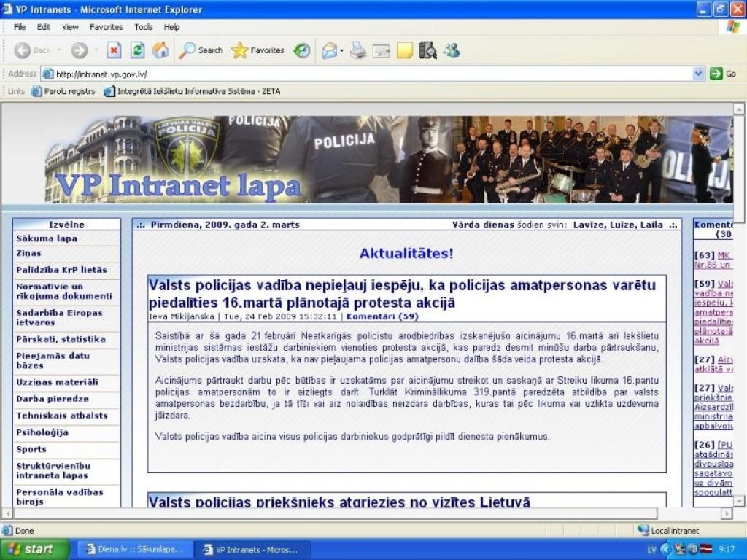This screenshot has height=560, width=747.
Task: Open the Ziņas sidebar link
Action: point(29,253)
